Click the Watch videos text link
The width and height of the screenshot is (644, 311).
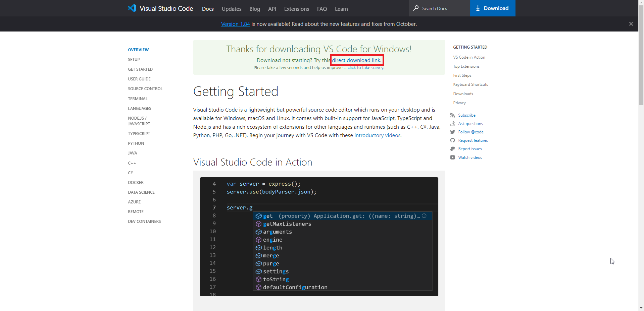470,158
